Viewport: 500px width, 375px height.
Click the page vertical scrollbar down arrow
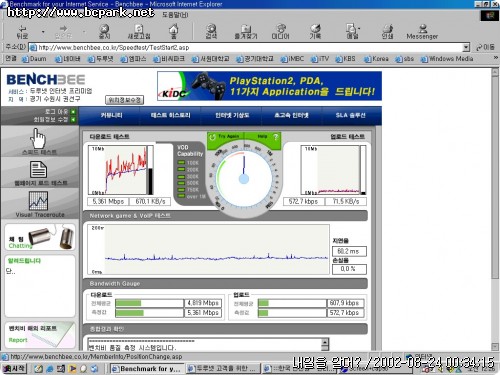pos(495,347)
